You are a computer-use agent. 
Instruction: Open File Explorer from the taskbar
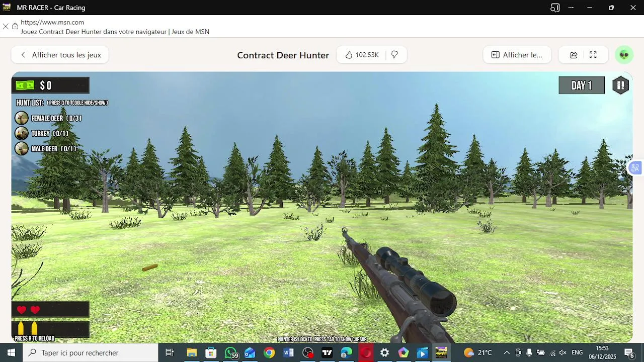click(x=192, y=353)
